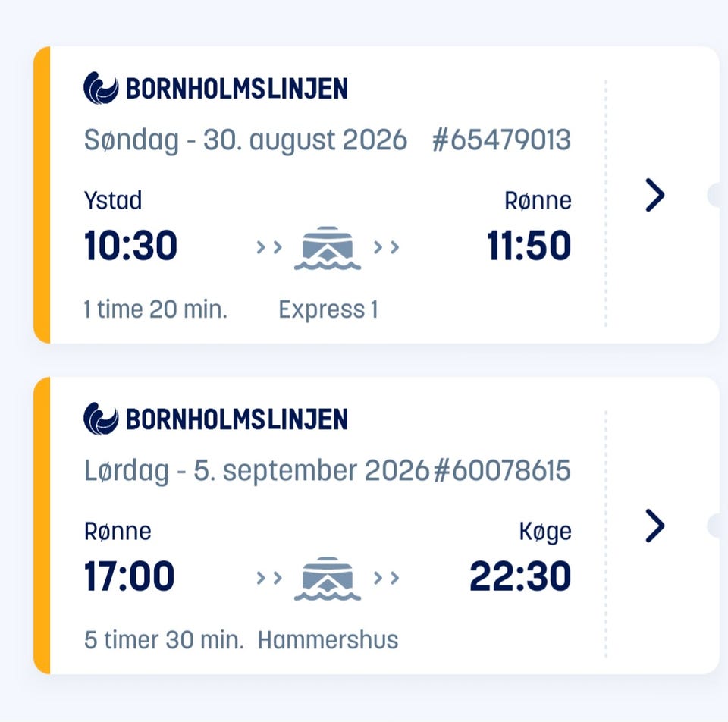Click arrows right of Hammershus ferry icon
Viewport: 728px width, 722px height.
386,578
